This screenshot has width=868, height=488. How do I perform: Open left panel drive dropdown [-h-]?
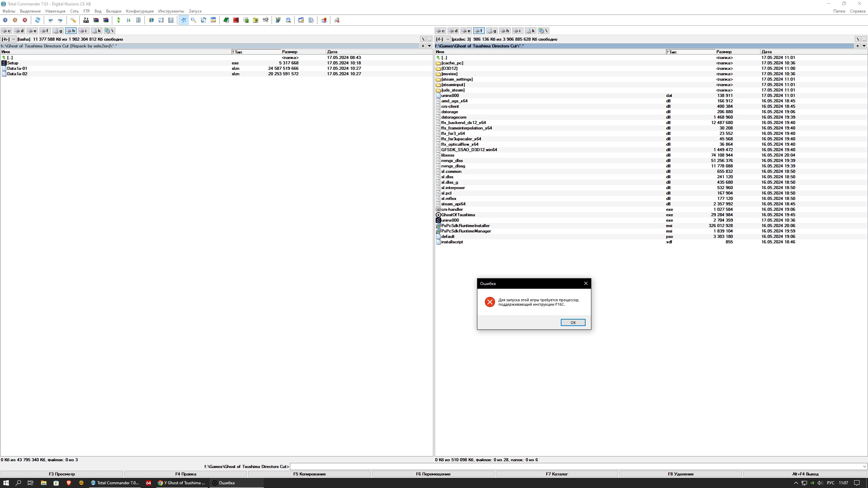8,39
